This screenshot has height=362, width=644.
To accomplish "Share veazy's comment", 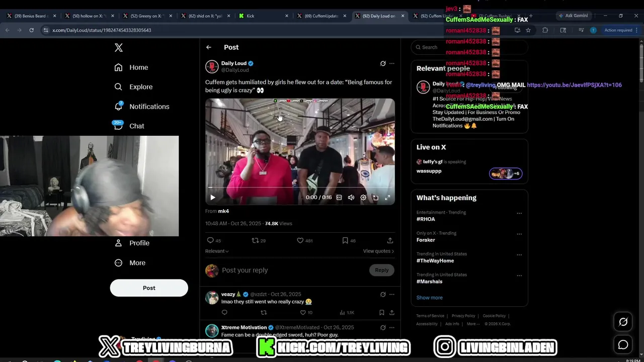I will (391, 313).
